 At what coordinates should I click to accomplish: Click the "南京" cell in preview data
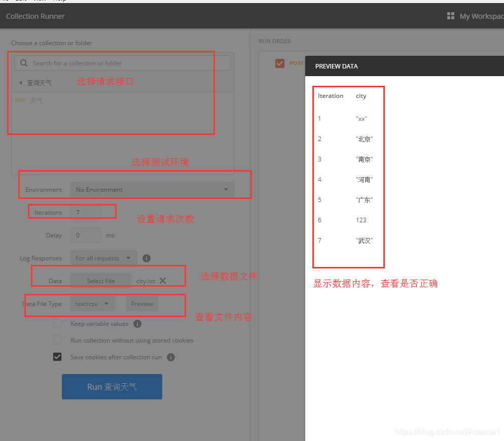click(364, 159)
